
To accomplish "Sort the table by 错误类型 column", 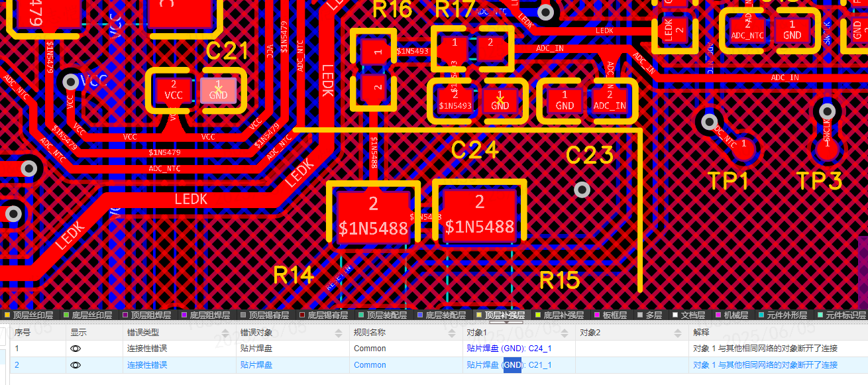I will 227,332.
